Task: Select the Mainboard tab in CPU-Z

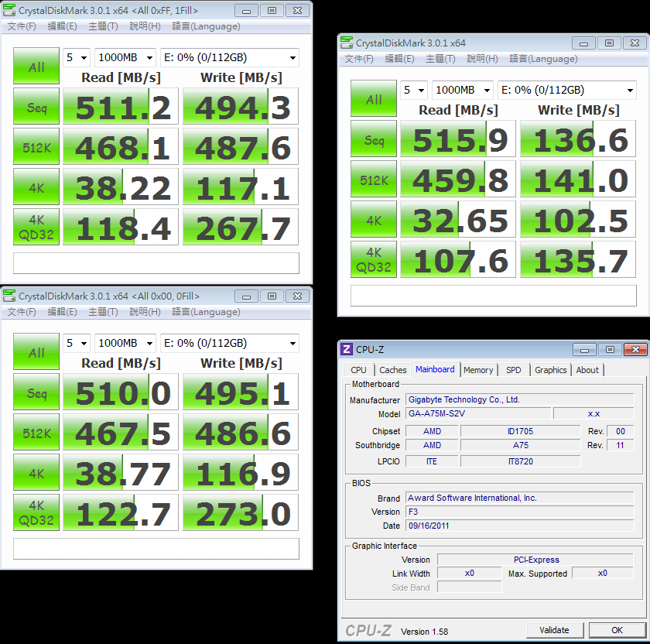Action: [435, 369]
